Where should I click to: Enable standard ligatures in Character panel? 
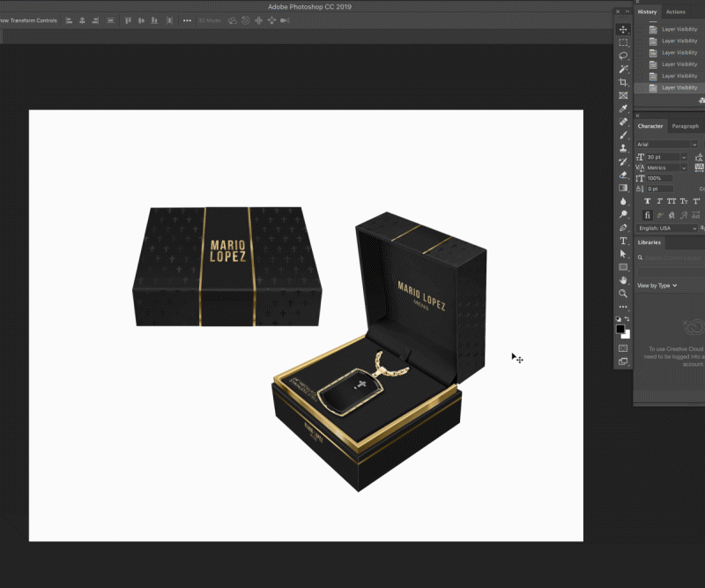pyautogui.click(x=647, y=214)
